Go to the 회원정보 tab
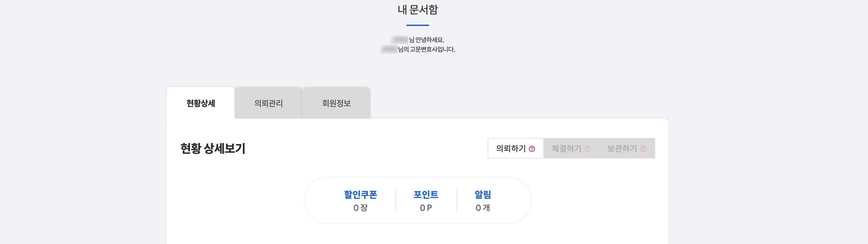 click(336, 103)
